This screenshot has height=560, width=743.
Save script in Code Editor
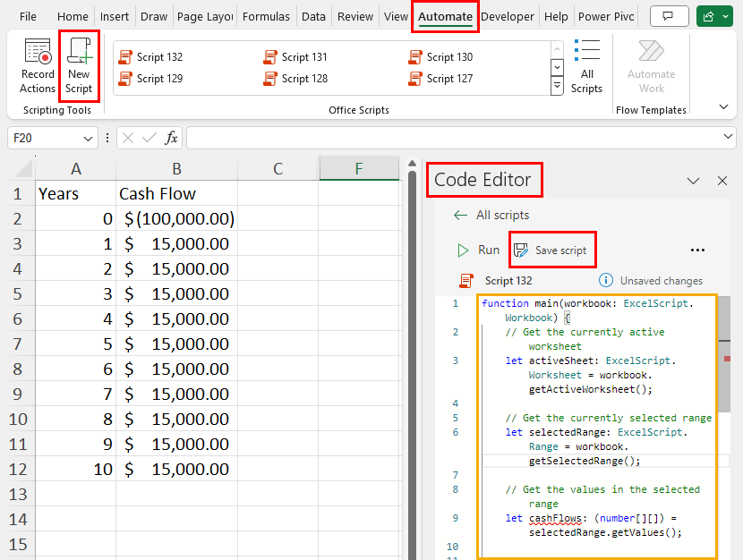point(551,250)
